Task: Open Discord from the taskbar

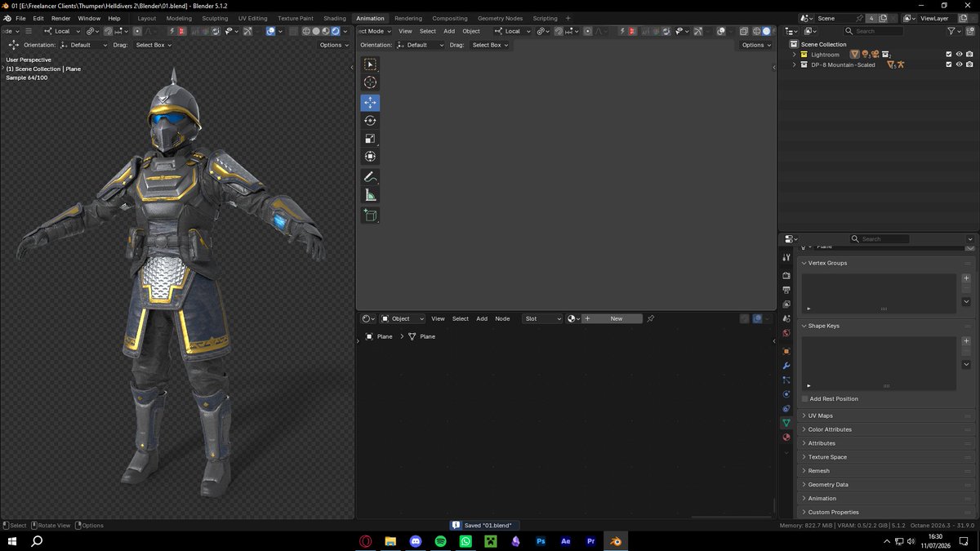Action: coord(416,541)
